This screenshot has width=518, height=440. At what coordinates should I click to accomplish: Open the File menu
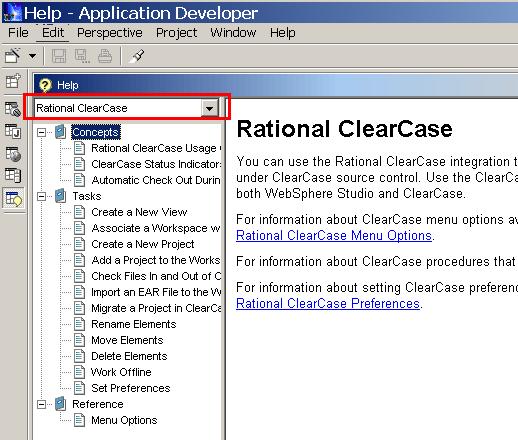pyautogui.click(x=18, y=33)
